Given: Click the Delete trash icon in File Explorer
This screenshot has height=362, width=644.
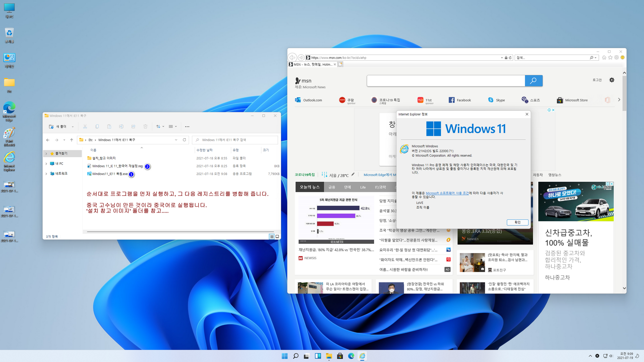Looking at the screenshot, I should (146, 126).
